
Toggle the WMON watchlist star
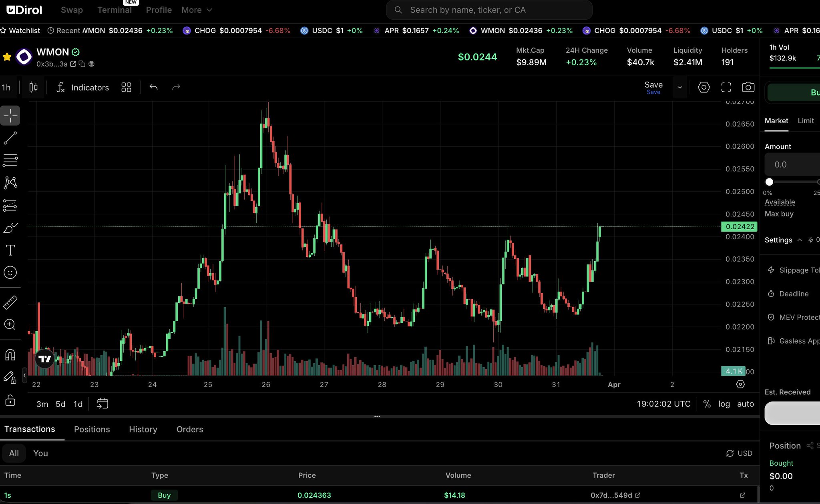click(x=7, y=57)
